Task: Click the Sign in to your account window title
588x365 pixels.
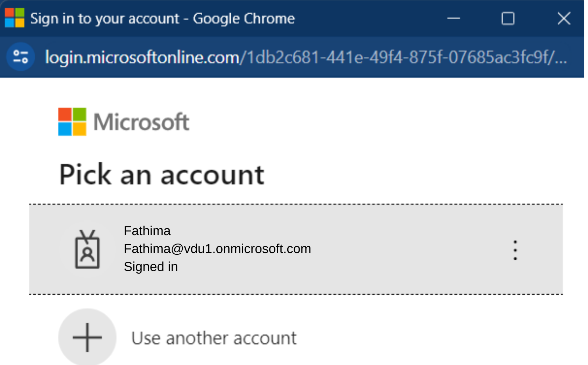Action: click(162, 19)
